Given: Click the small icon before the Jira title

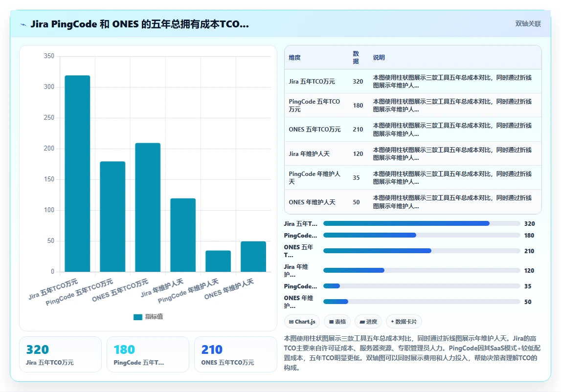Looking at the screenshot, I should point(23,24).
